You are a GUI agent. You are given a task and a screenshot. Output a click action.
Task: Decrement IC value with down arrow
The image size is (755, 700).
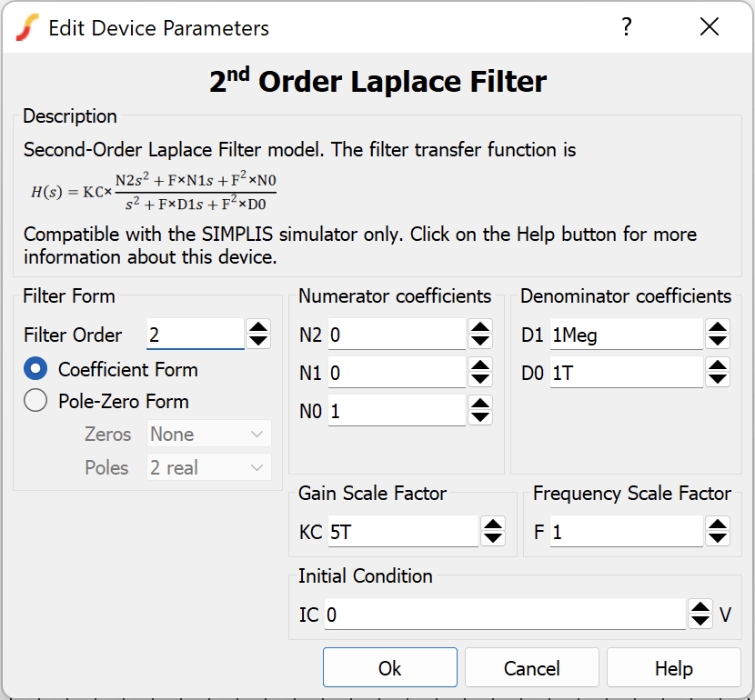pyautogui.click(x=700, y=621)
